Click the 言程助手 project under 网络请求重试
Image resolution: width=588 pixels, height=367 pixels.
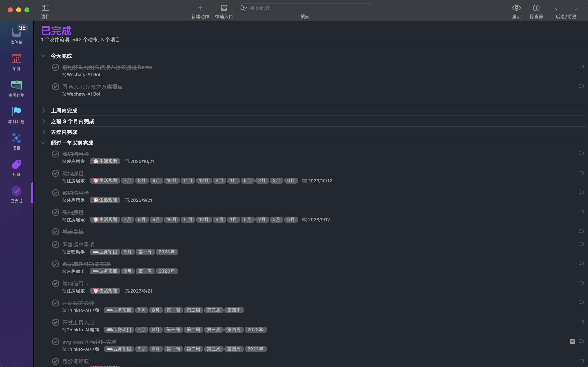(x=74, y=252)
